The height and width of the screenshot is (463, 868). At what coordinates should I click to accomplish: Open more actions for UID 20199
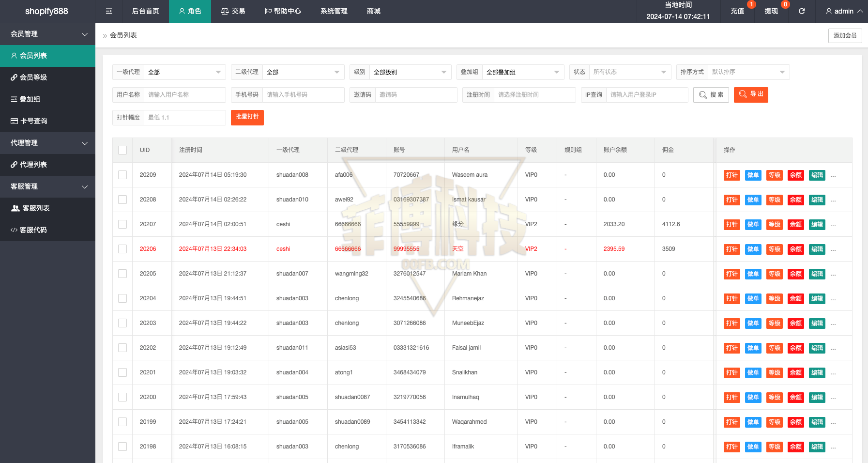click(833, 423)
